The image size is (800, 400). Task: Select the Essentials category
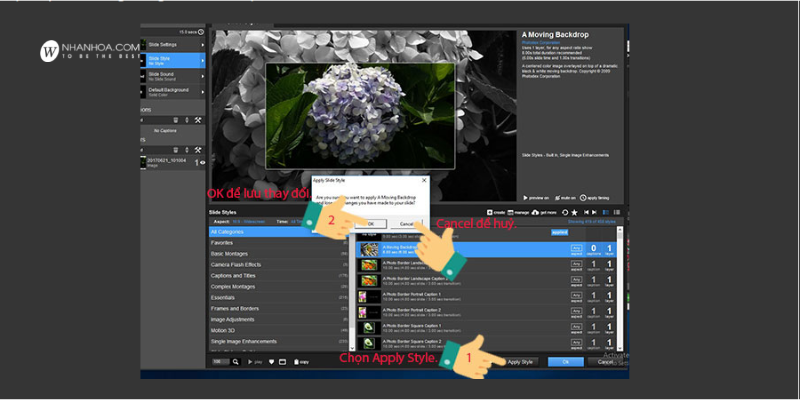pyautogui.click(x=279, y=298)
